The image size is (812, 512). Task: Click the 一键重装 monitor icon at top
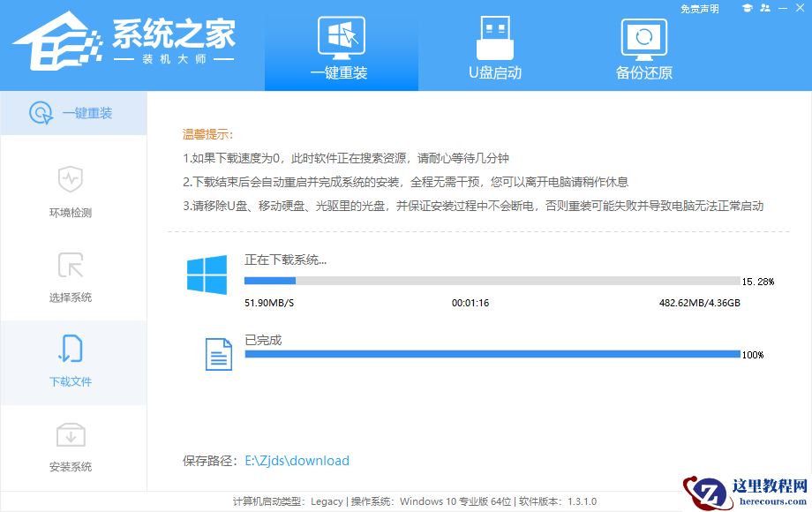pos(342,35)
